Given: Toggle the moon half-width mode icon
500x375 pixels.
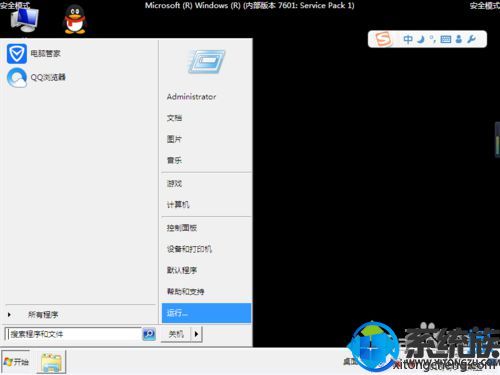Looking at the screenshot, I should [x=421, y=39].
